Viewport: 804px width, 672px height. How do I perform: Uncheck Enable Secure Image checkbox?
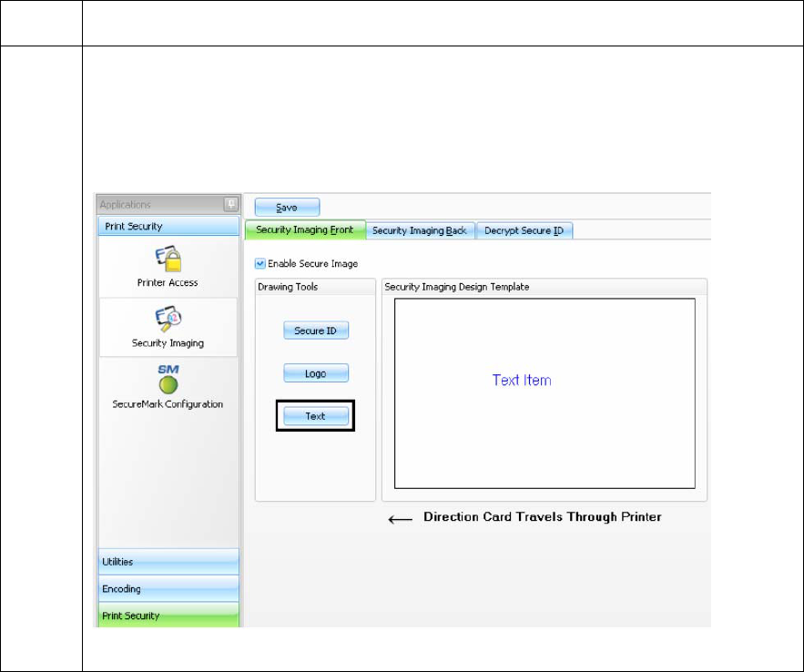(260, 263)
